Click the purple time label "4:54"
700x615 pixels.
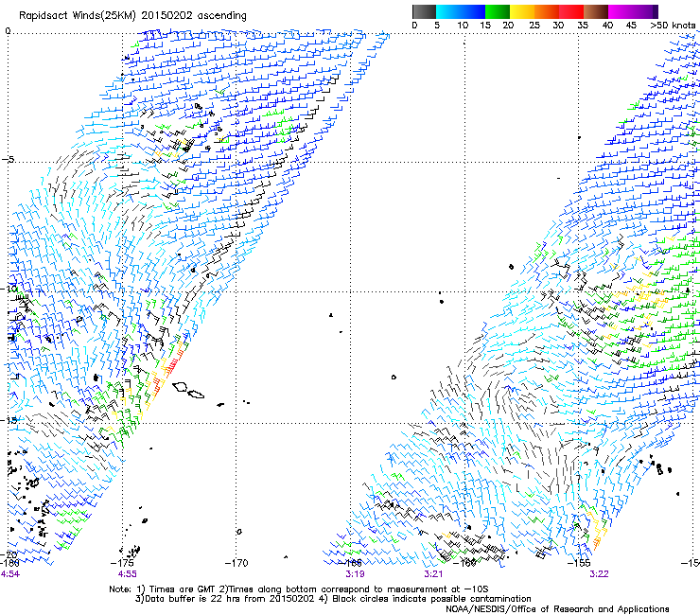click(x=9, y=574)
